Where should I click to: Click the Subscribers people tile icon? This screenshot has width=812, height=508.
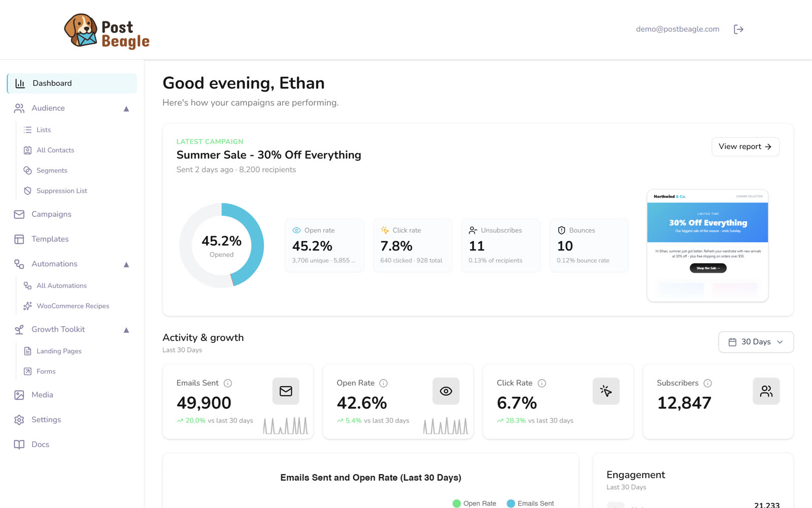766,392
